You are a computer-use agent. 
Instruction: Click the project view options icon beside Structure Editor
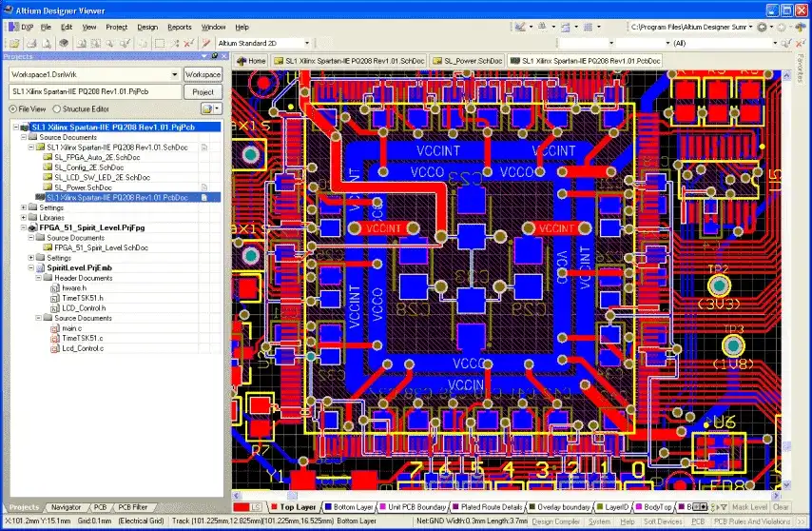tap(211, 108)
